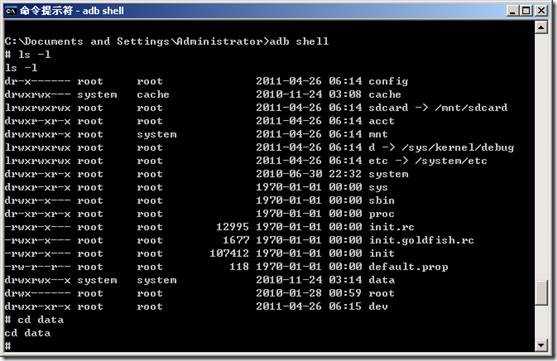Image resolution: width=557 pixels, height=361 pixels.
Task: Click the 'adb shell' command on the prompt line
Action: coord(299,41)
